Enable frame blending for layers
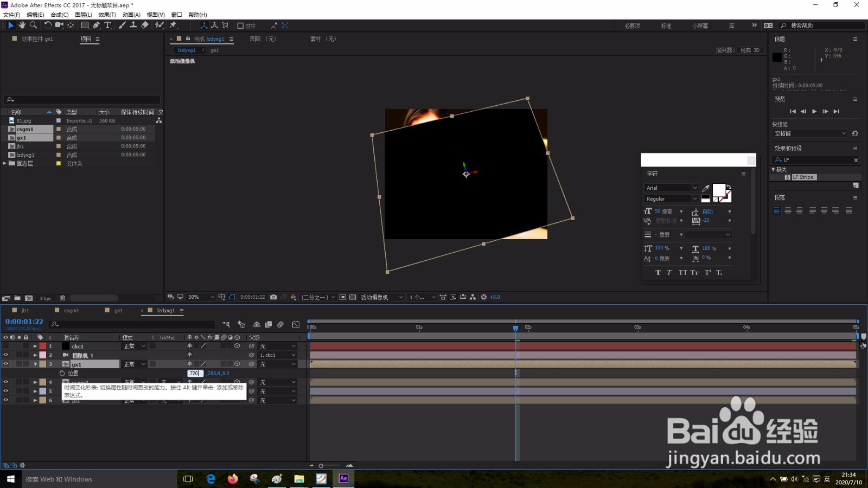 pos(269,324)
